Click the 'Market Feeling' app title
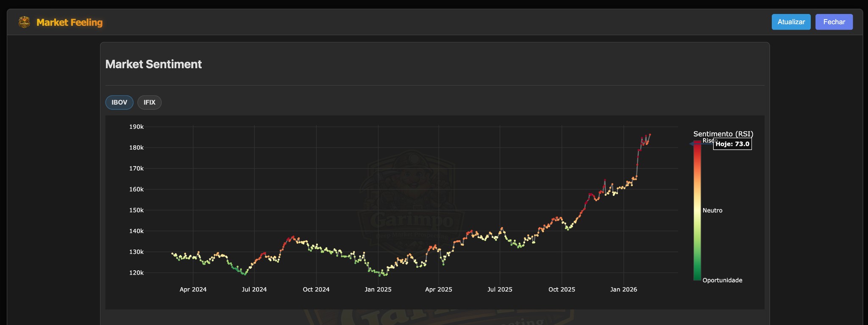Screen dimensions: 868x325 coord(70,22)
